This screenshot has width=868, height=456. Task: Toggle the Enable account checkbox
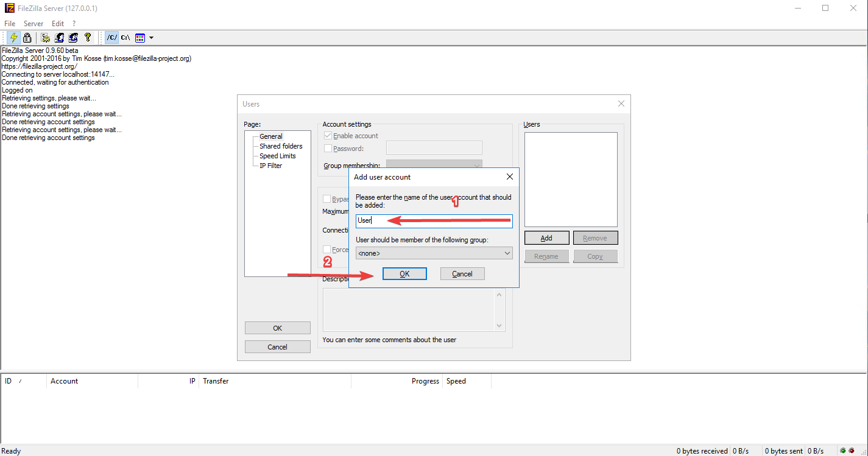[328, 136]
